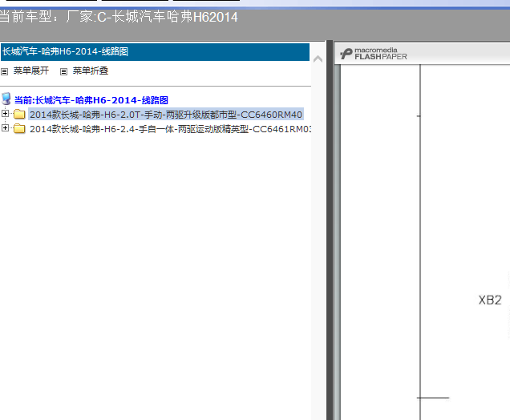510x420 pixels.
Task: Click the list icon beside 菜单展开
Action: (4, 71)
